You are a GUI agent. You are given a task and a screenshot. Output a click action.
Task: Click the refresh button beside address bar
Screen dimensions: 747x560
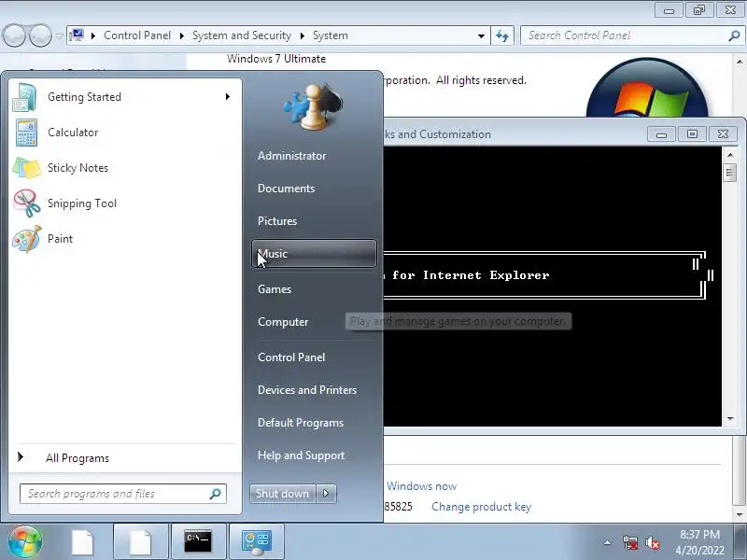tap(502, 35)
